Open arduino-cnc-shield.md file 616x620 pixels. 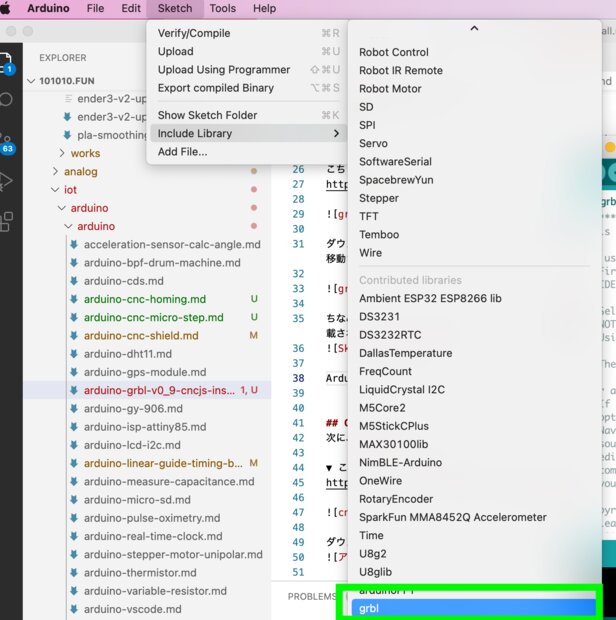[x=141, y=336]
